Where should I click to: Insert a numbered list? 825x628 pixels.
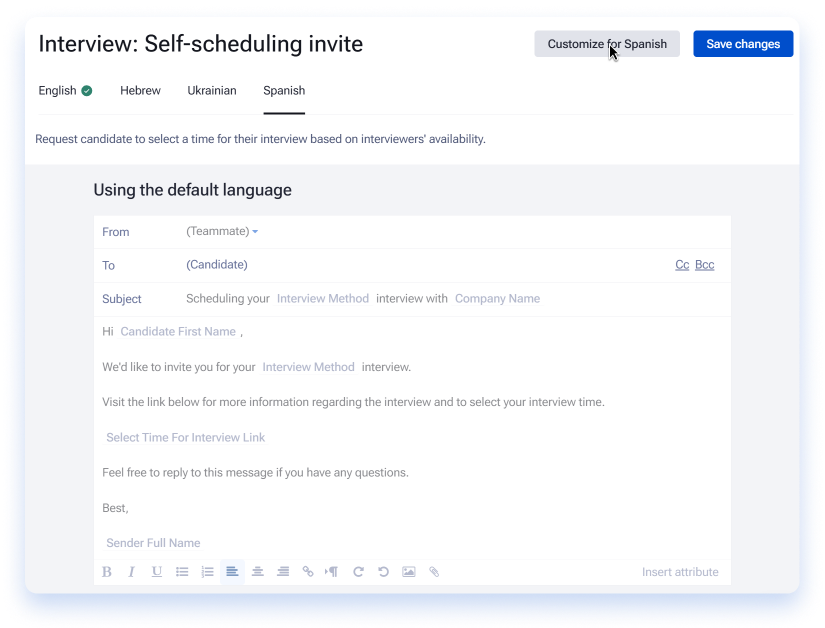point(207,572)
